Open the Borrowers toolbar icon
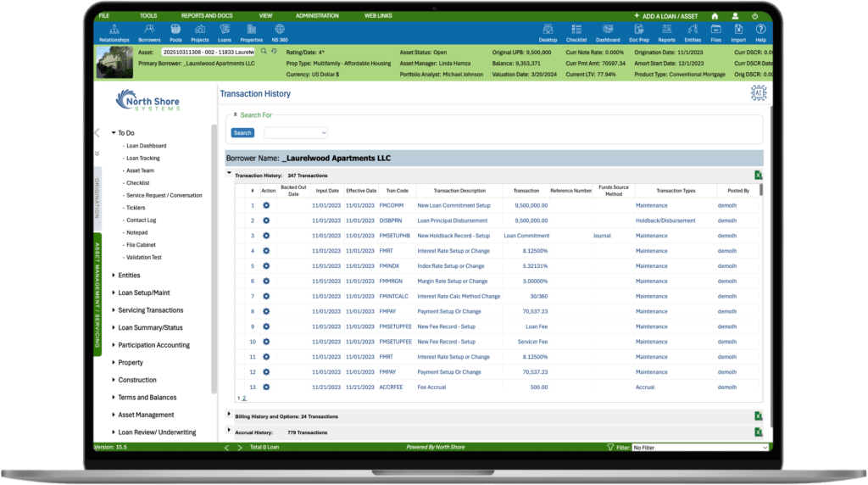Image resolution: width=868 pixels, height=485 pixels. pyautogui.click(x=149, y=33)
